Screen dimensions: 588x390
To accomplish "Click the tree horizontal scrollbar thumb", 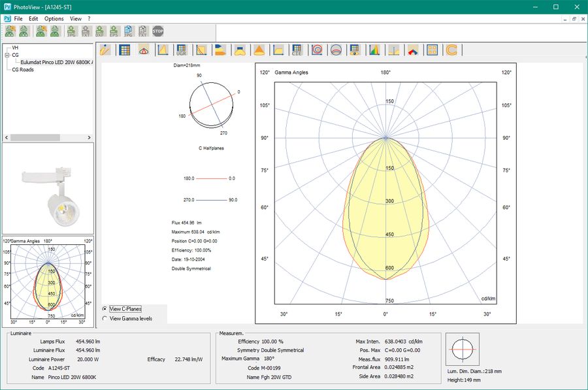I will pyautogui.click(x=35, y=138).
